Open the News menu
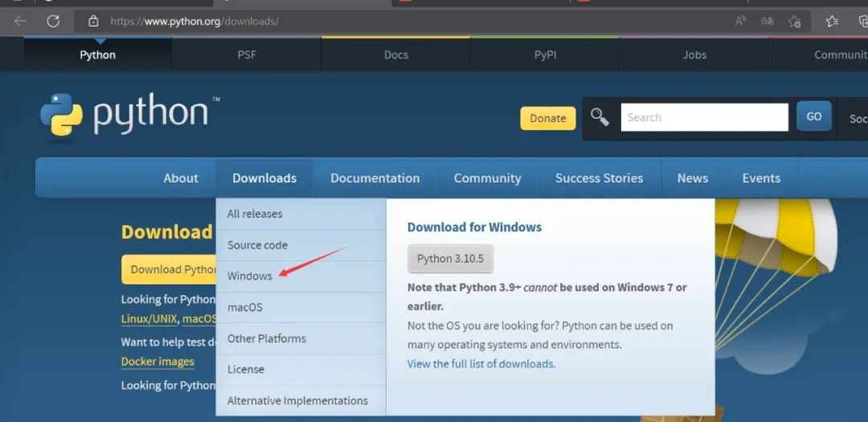 tap(693, 178)
